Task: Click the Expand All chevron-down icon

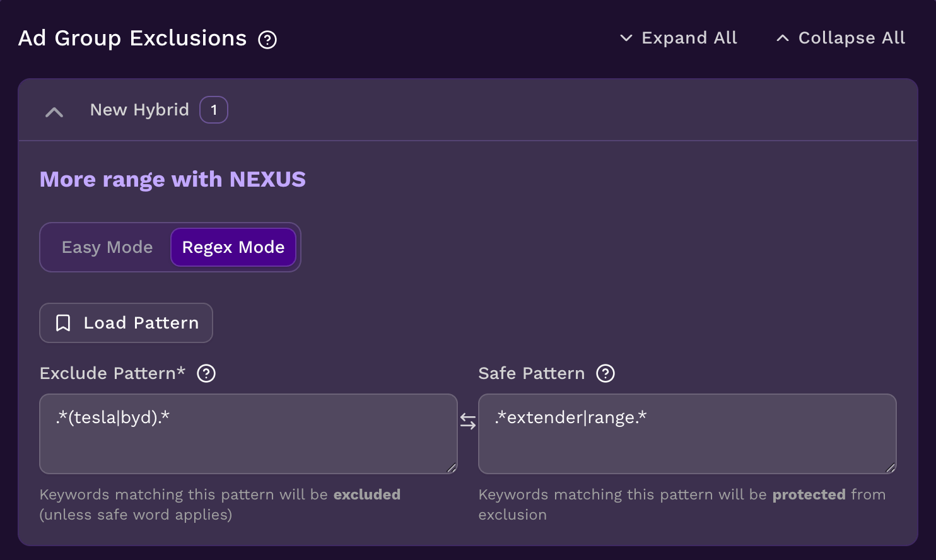Action: pyautogui.click(x=626, y=38)
